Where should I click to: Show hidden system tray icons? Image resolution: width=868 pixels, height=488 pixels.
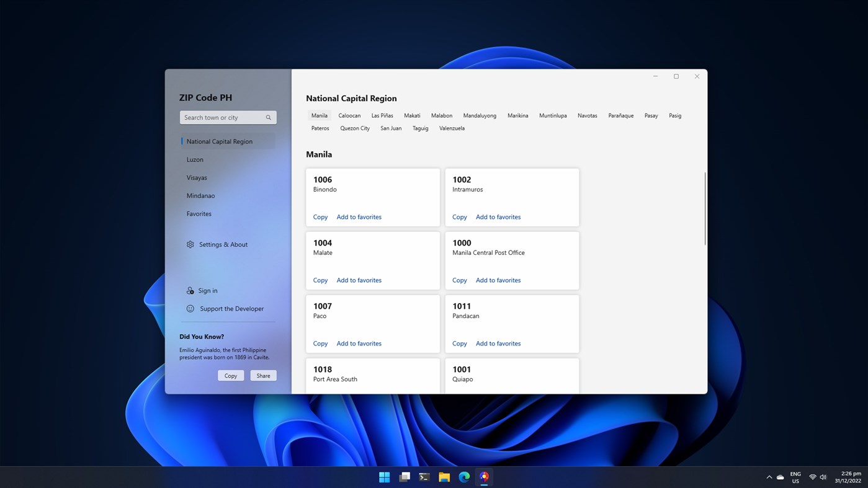(769, 477)
